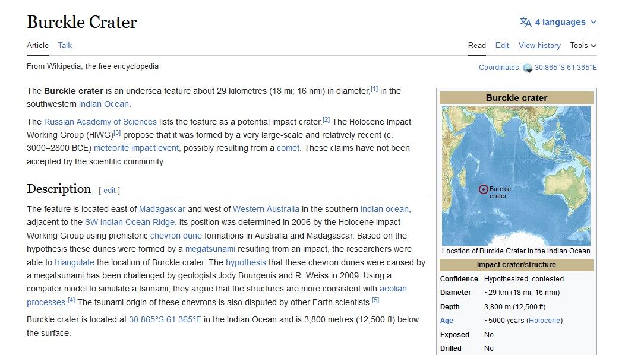
Task: Click the globe icon beside Coordinates
Action: point(528,68)
